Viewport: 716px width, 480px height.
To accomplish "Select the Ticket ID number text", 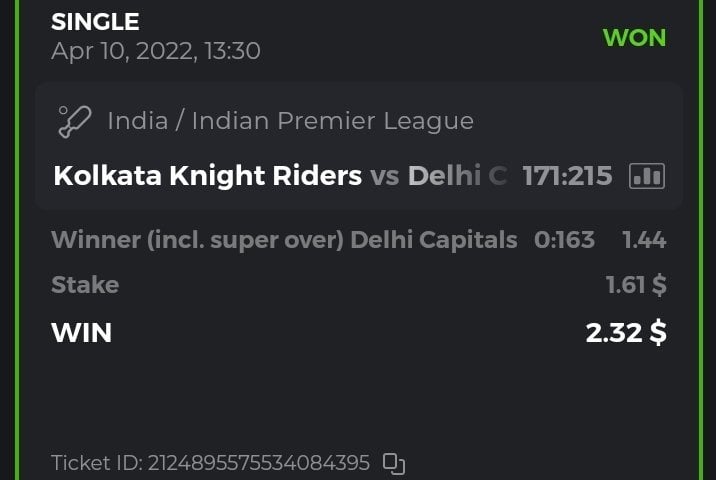I will 259,464.
